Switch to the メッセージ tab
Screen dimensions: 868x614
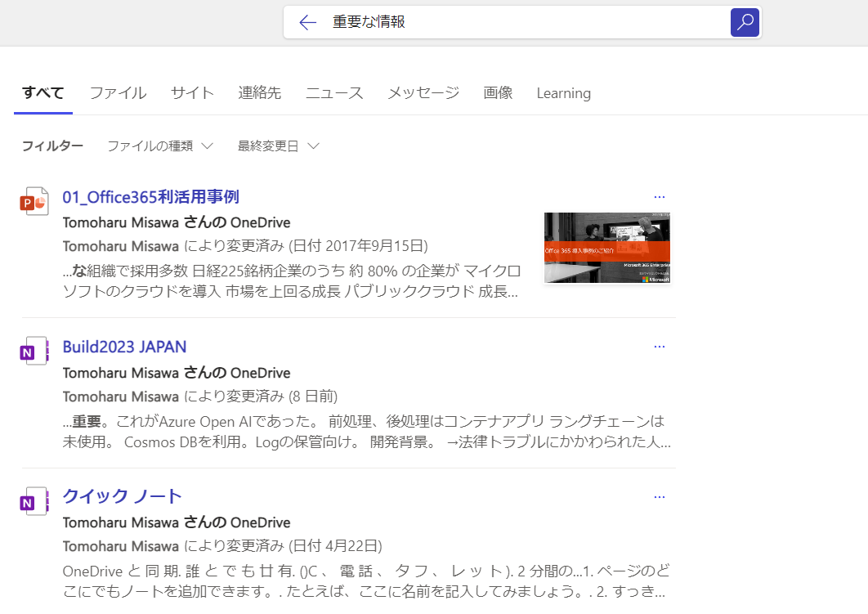423,93
